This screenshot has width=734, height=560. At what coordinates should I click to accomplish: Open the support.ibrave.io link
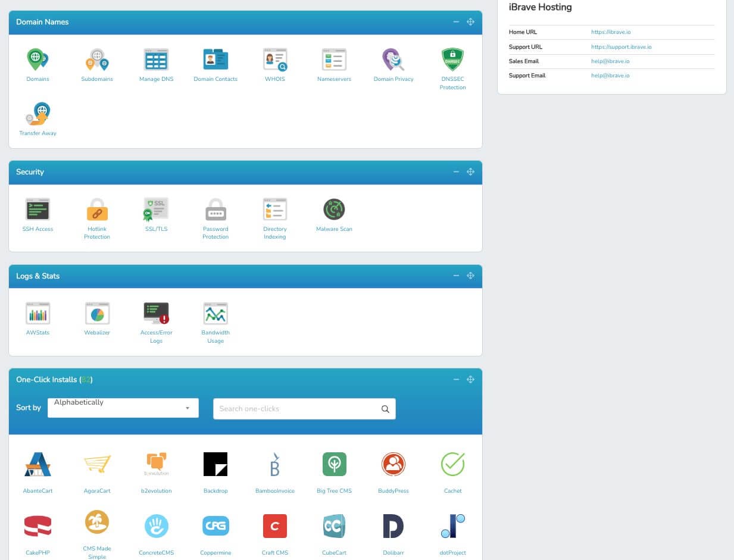[621, 47]
